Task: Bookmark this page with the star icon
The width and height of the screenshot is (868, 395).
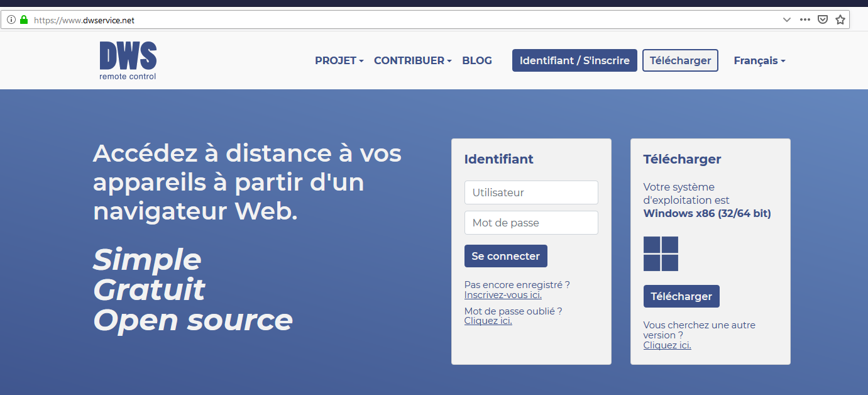Action: coord(840,20)
